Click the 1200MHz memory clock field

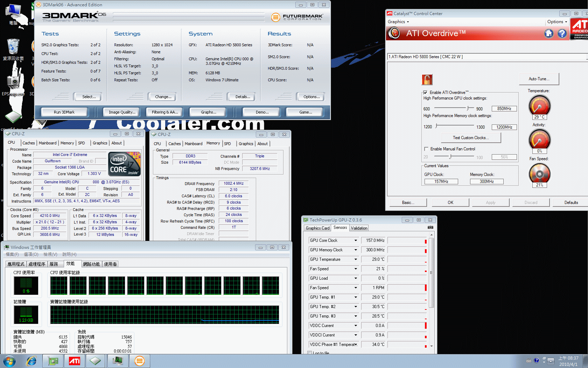[x=504, y=127]
